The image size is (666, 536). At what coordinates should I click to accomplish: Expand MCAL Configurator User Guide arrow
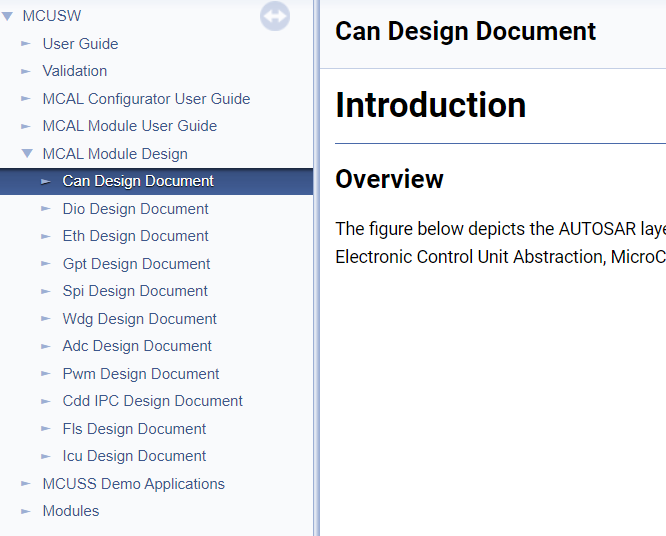tap(26, 99)
